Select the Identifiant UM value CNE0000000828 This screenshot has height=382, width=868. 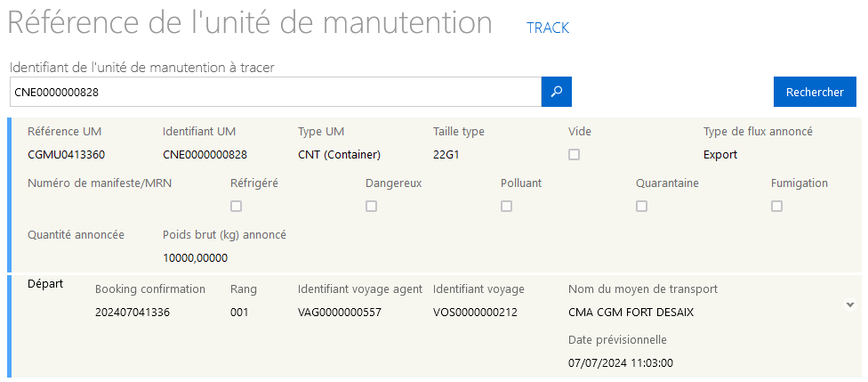[x=205, y=155]
